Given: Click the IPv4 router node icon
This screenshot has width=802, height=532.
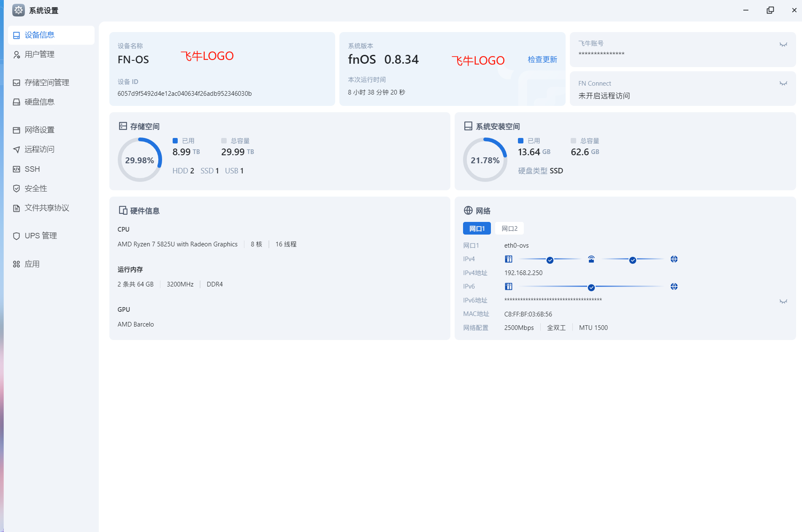Looking at the screenshot, I should (x=591, y=259).
